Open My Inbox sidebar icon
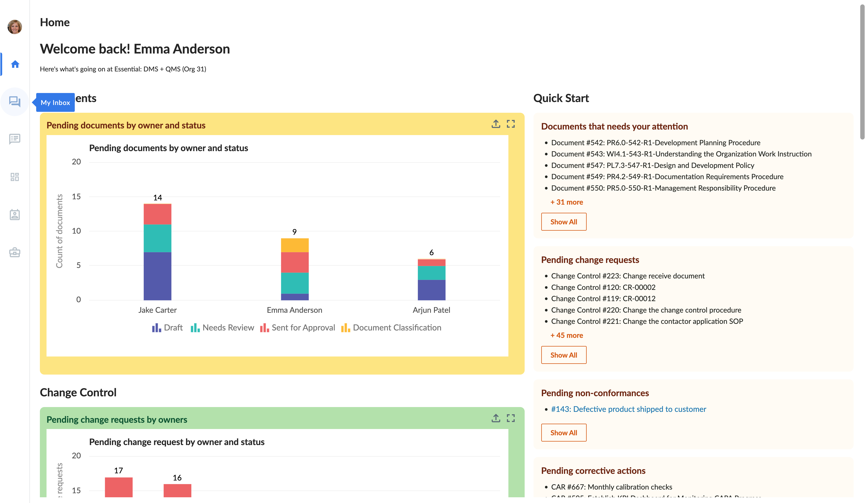The width and height of the screenshot is (868, 503). (x=15, y=101)
